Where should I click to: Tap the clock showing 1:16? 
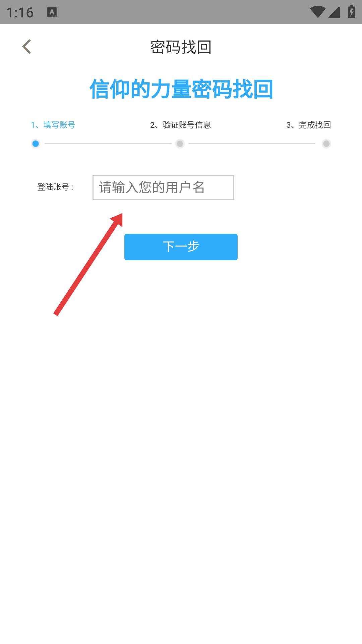pos(20,13)
